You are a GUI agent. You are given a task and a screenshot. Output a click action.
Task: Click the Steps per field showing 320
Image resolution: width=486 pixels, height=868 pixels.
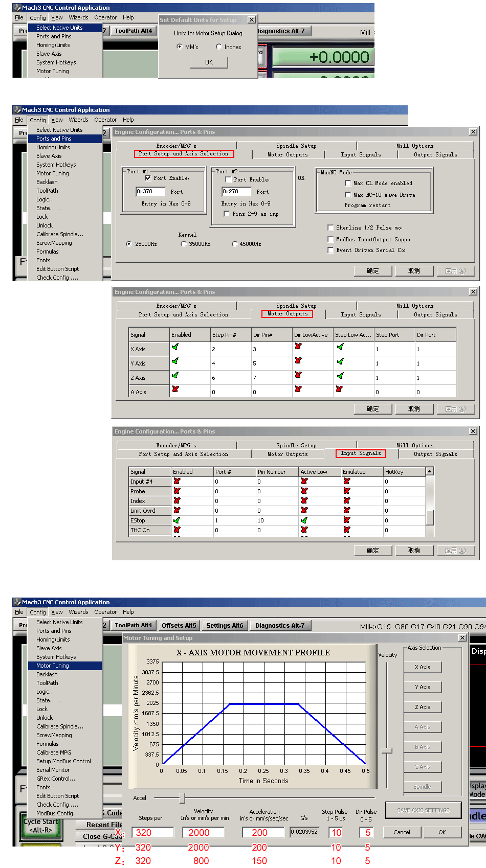[x=153, y=833]
